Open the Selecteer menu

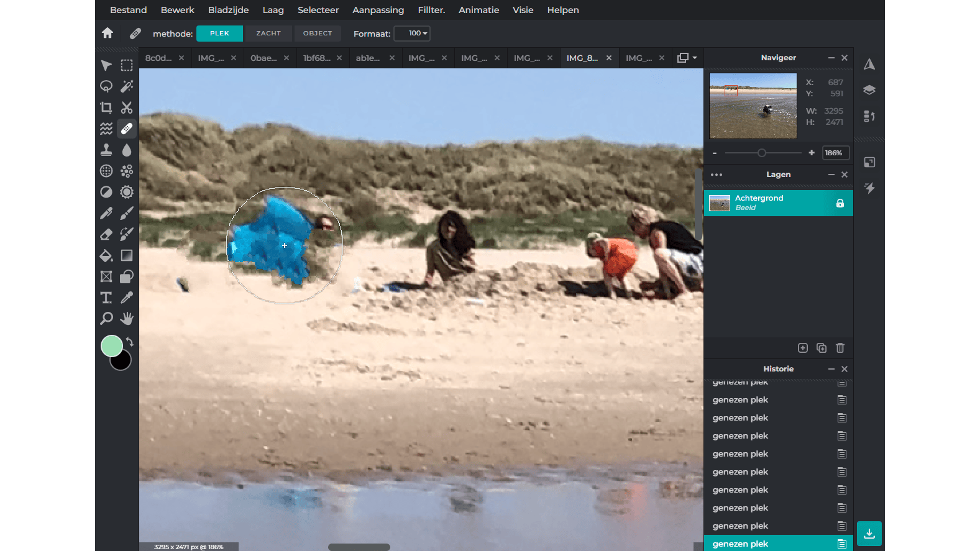[x=318, y=10]
